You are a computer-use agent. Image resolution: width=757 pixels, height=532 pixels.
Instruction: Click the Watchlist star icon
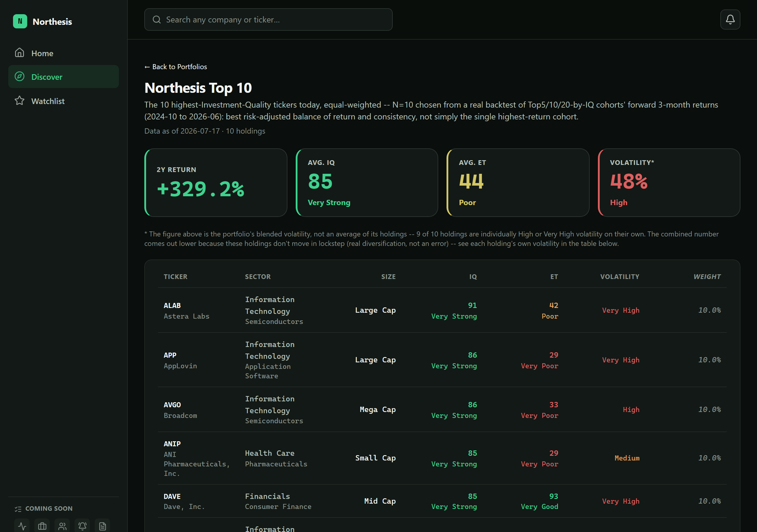point(20,100)
